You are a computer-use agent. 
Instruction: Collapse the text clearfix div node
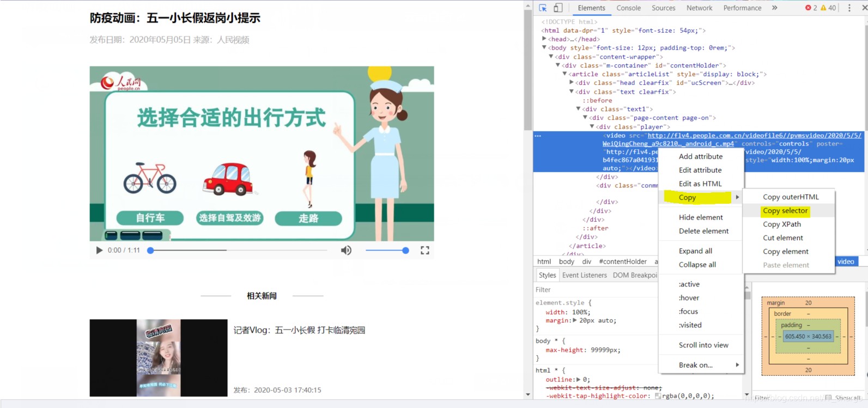coord(572,92)
